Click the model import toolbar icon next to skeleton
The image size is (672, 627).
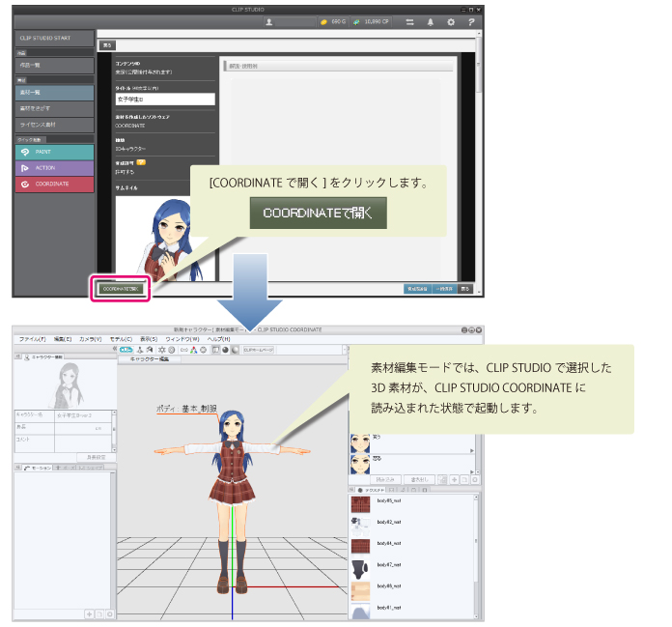click(149, 350)
